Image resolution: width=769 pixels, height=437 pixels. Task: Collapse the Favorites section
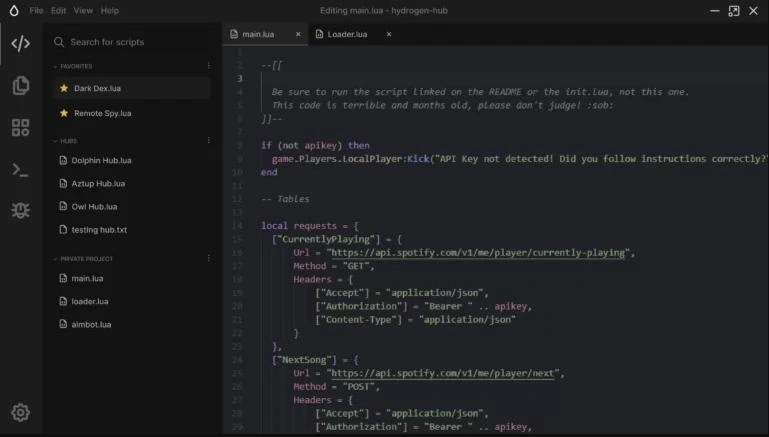[55, 66]
